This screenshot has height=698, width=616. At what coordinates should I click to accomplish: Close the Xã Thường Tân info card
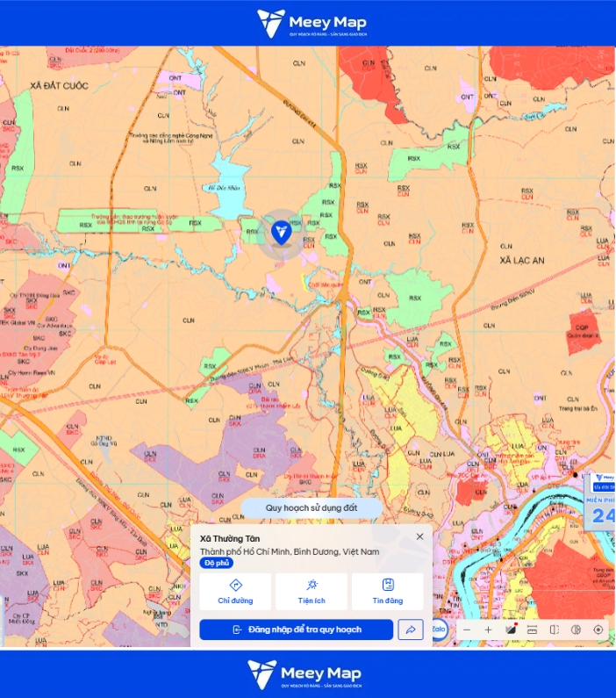point(419,536)
